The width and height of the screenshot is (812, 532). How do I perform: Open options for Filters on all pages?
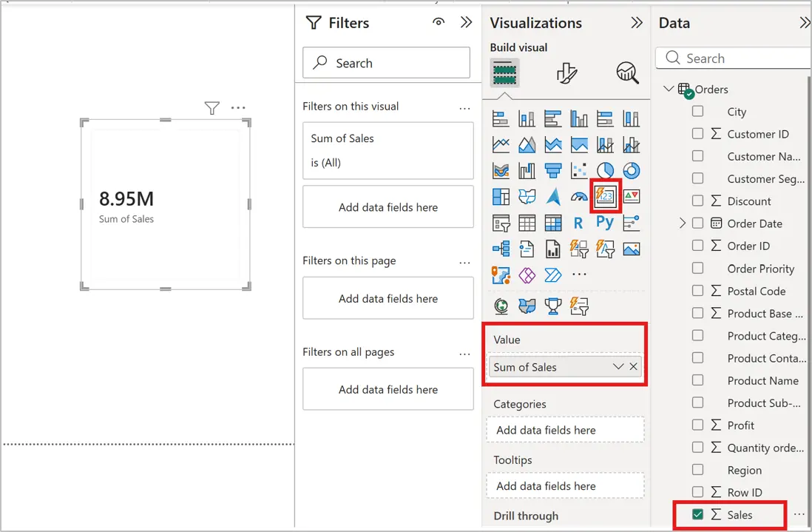(464, 354)
